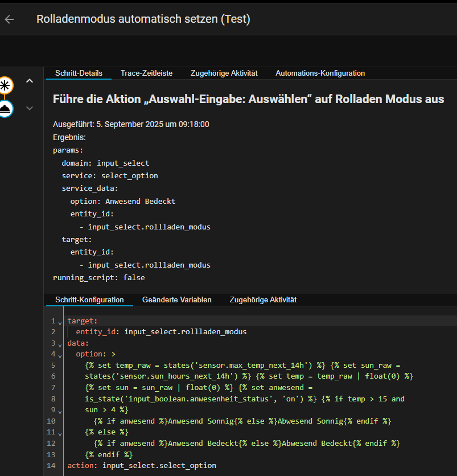Collapse the 'target:' block at line 1
The height and width of the screenshot is (476, 457).
pyautogui.click(x=60, y=322)
